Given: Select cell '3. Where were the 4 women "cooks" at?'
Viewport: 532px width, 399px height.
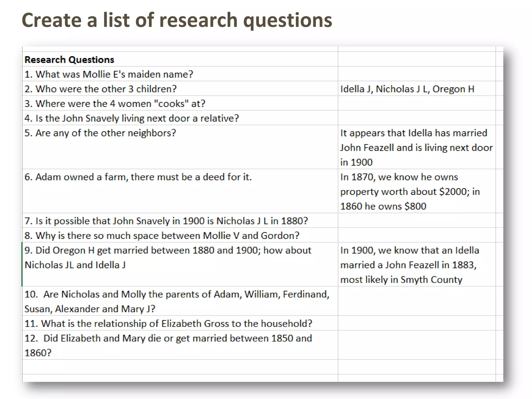Looking at the screenshot, I should 180,103.
